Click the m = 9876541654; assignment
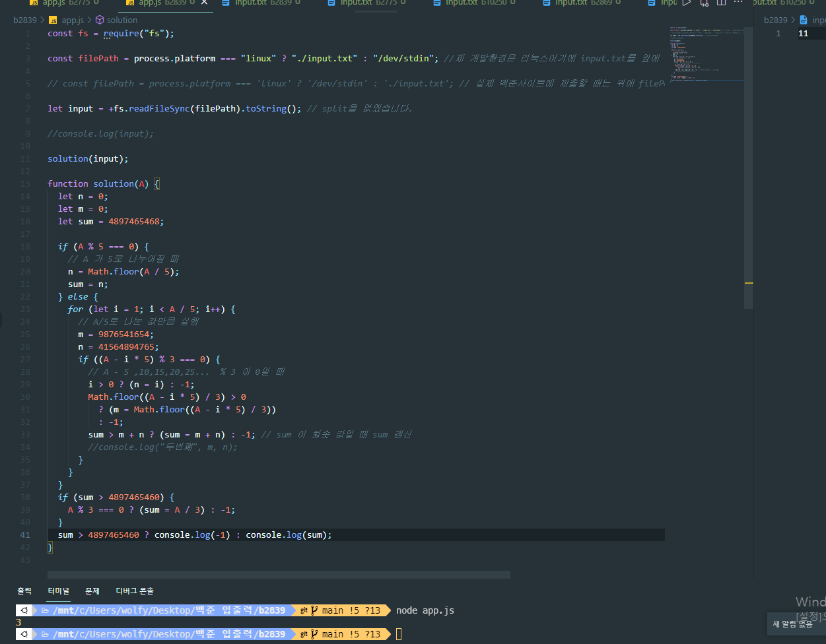The width and height of the screenshot is (826, 644). click(x=116, y=334)
